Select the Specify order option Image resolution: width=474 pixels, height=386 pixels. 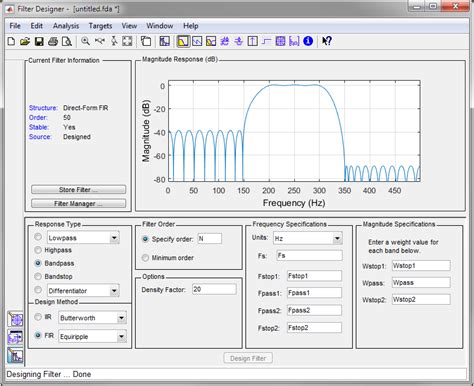point(167,239)
